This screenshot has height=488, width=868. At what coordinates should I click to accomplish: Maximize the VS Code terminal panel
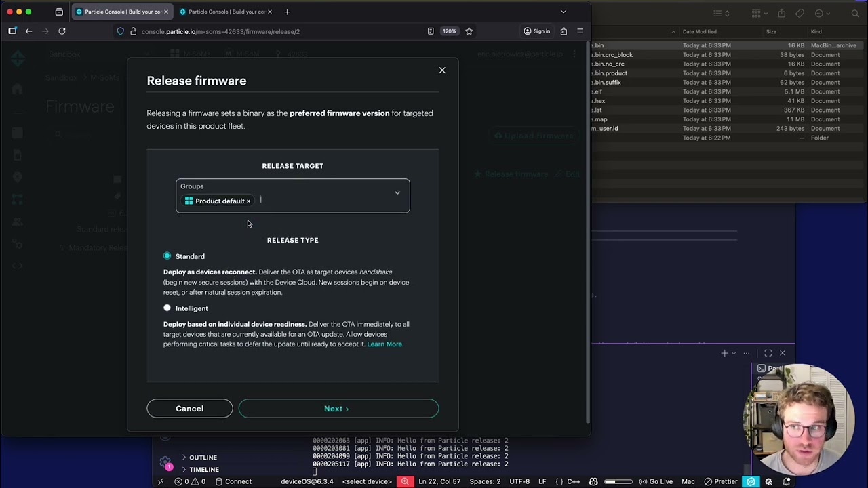[x=768, y=353]
